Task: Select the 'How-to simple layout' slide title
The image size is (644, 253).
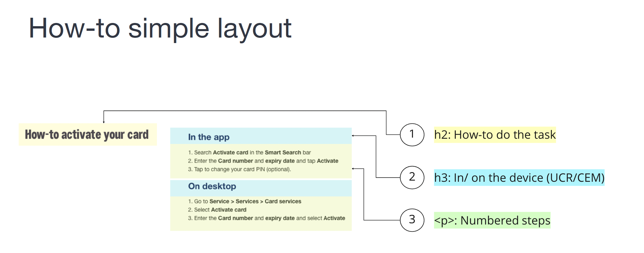Action: (160, 28)
